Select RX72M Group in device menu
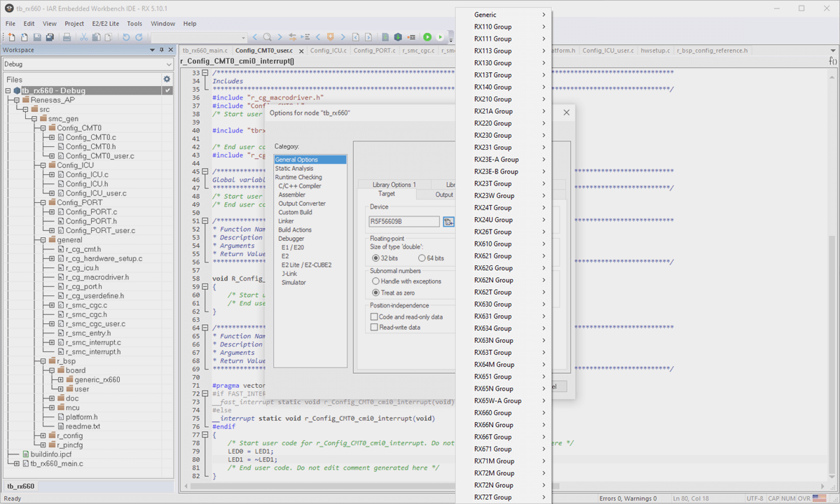840x504 pixels. point(504,473)
